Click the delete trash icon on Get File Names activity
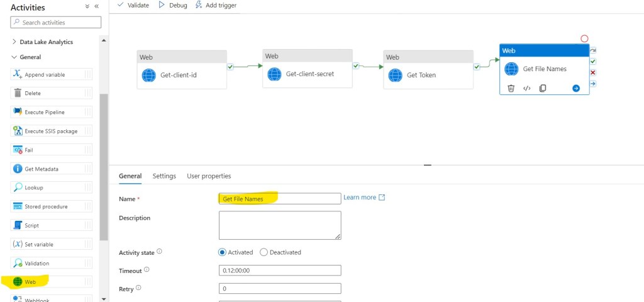644x302 pixels. click(511, 88)
